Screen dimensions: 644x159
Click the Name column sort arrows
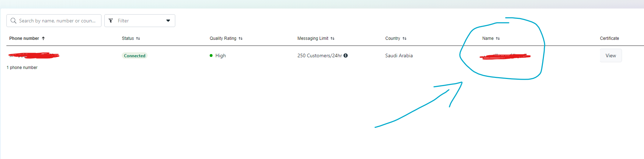click(498, 38)
